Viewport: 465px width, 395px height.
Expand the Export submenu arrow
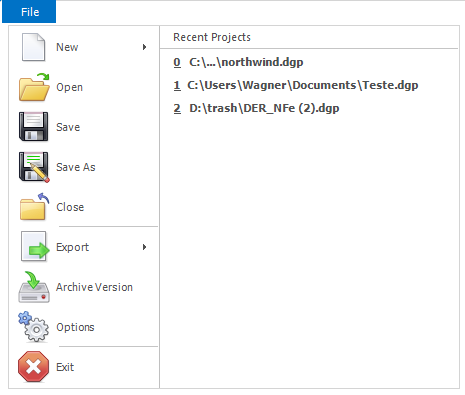click(144, 247)
